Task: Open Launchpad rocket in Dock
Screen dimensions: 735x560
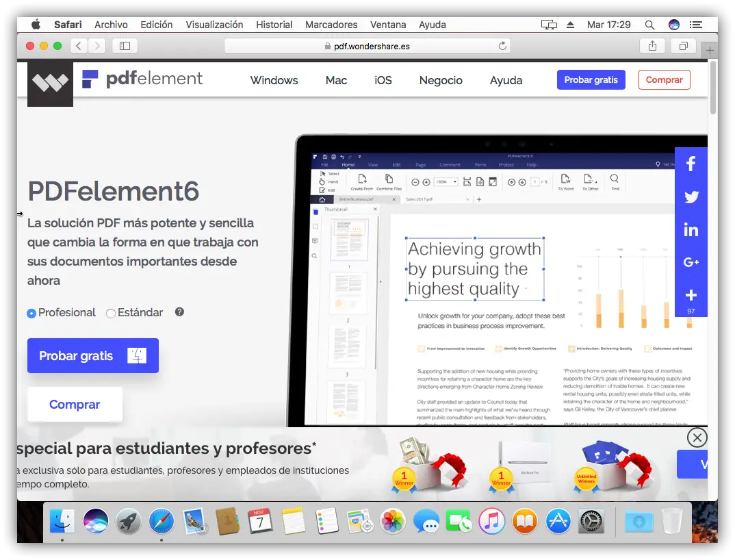Action: point(129,521)
